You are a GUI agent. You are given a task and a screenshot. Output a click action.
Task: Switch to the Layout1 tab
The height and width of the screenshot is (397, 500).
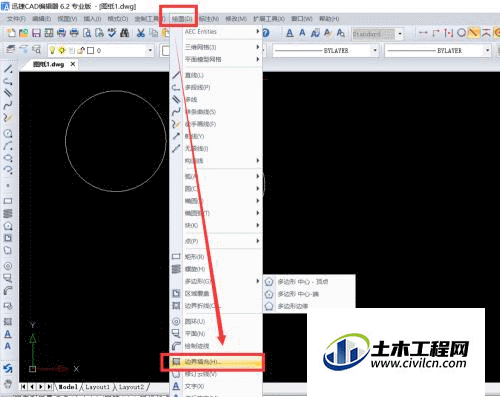(x=97, y=387)
